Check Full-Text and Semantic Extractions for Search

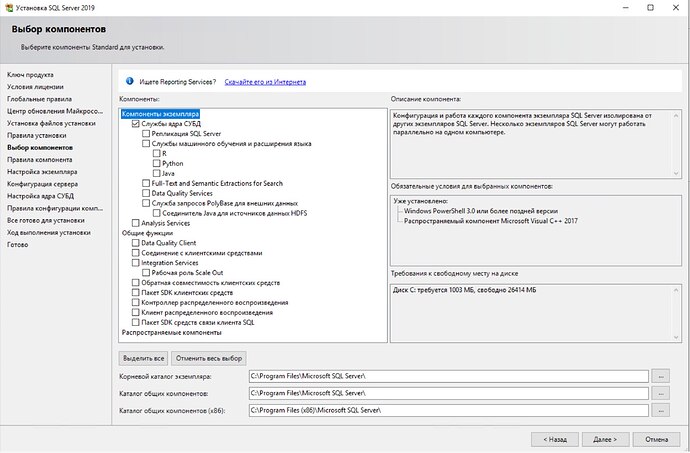coord(146,184)
